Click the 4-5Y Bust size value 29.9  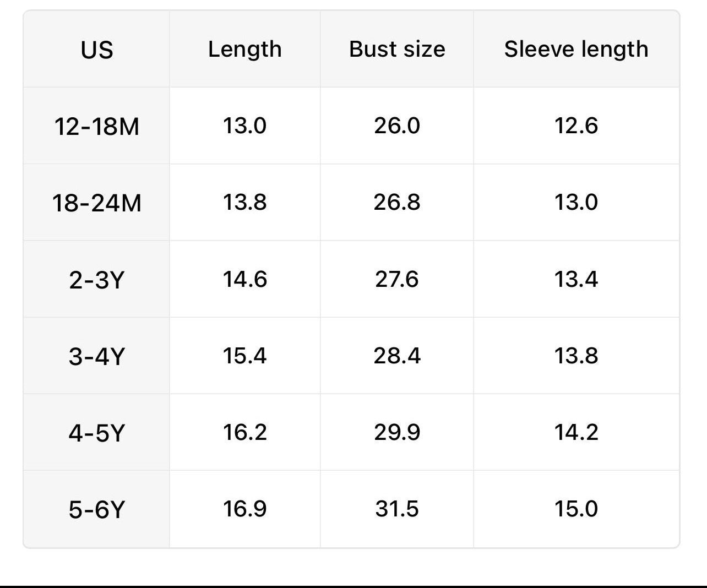click(397, 433)
